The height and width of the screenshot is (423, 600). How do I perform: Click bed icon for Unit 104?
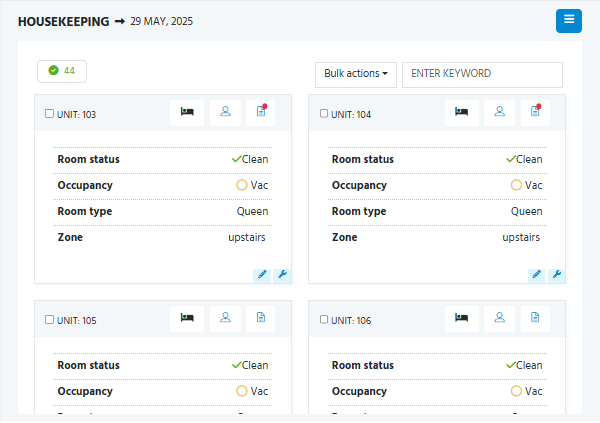click(x=461, y=113)
